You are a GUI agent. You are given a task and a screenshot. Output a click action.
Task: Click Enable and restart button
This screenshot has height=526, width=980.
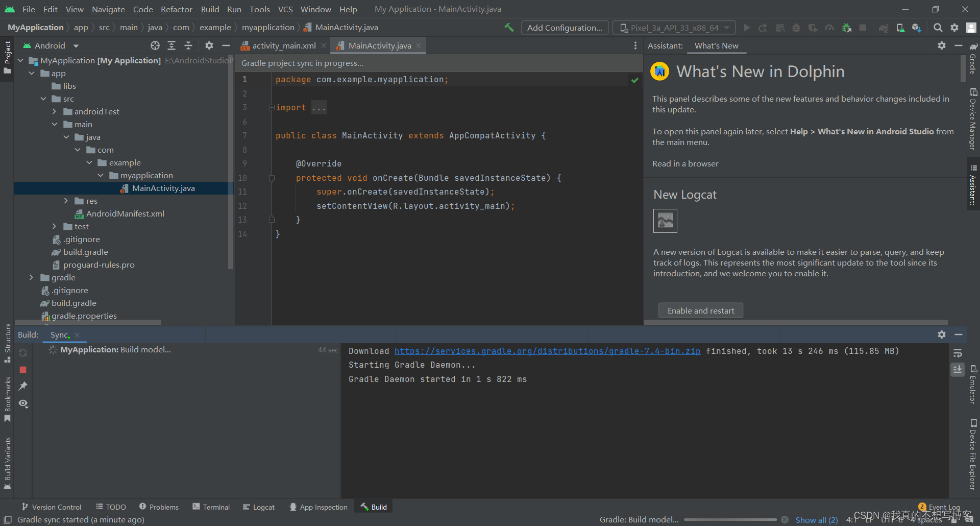click(701, 310)
